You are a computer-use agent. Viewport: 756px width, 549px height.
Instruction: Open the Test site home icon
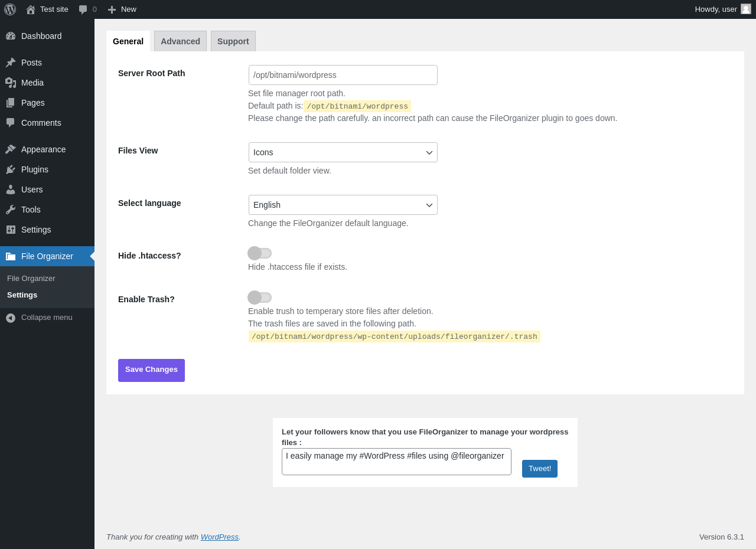pos(31,9)
